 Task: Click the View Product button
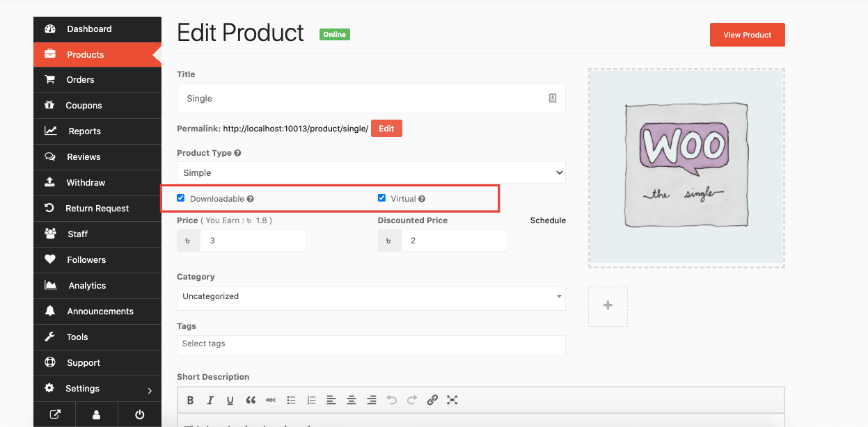(747, 35)
